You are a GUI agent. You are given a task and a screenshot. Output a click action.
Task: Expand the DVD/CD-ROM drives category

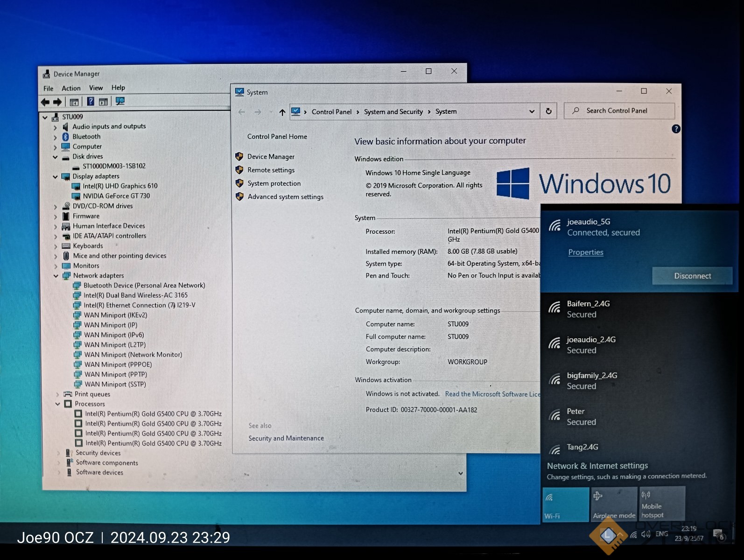click(x=56, y=206)
